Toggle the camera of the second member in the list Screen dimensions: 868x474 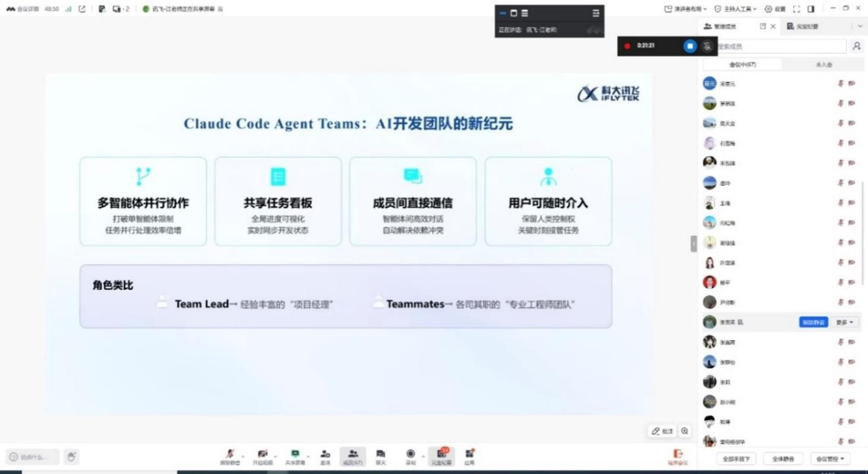click(852, 104)
